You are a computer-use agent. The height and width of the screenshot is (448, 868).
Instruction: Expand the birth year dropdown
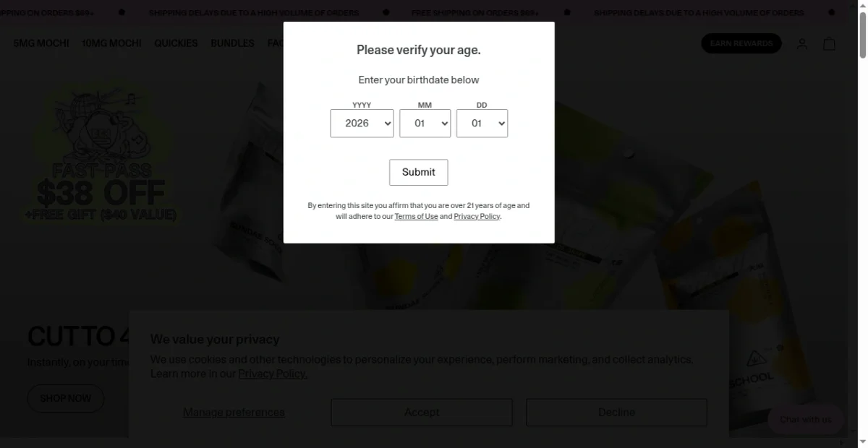coord(362,124)
